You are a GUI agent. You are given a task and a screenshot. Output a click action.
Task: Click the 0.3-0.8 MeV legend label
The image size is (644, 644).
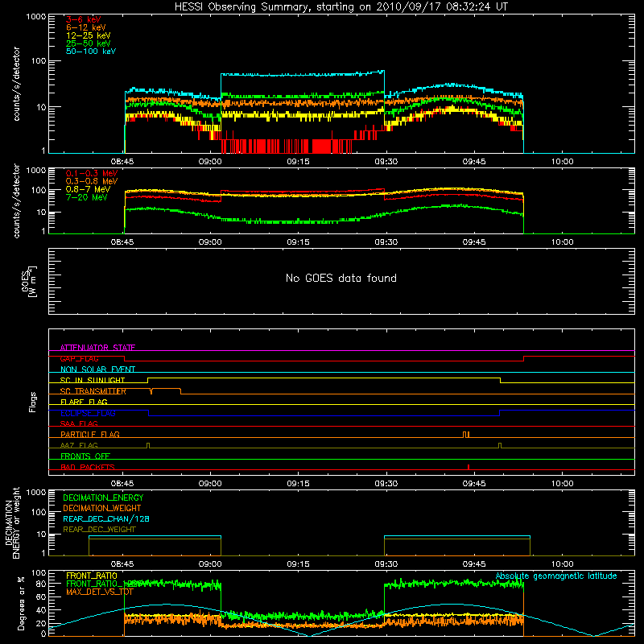[92, 181]
